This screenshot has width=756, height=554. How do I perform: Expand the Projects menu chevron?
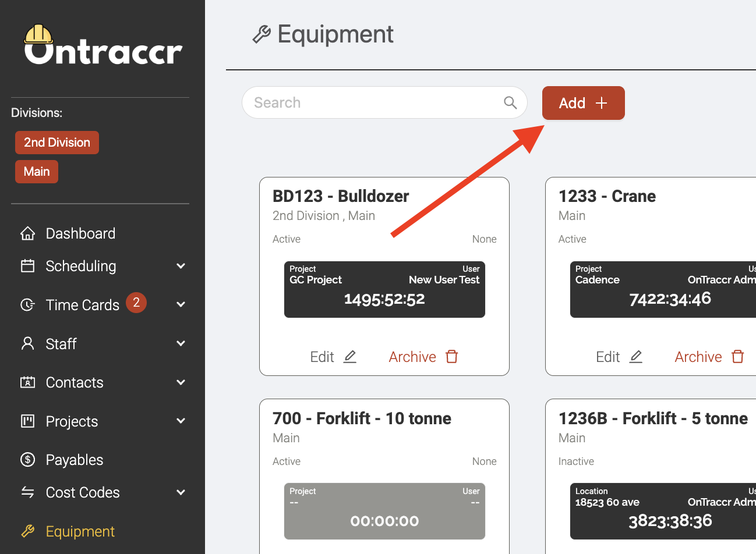point(181,421)
